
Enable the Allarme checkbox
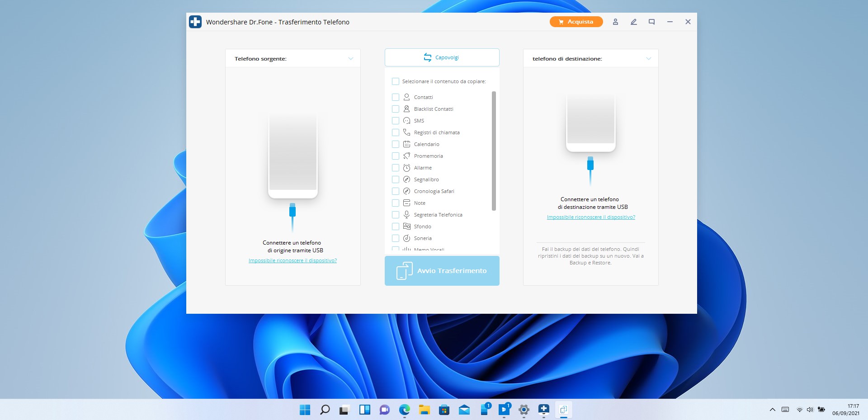coord(396,168)
